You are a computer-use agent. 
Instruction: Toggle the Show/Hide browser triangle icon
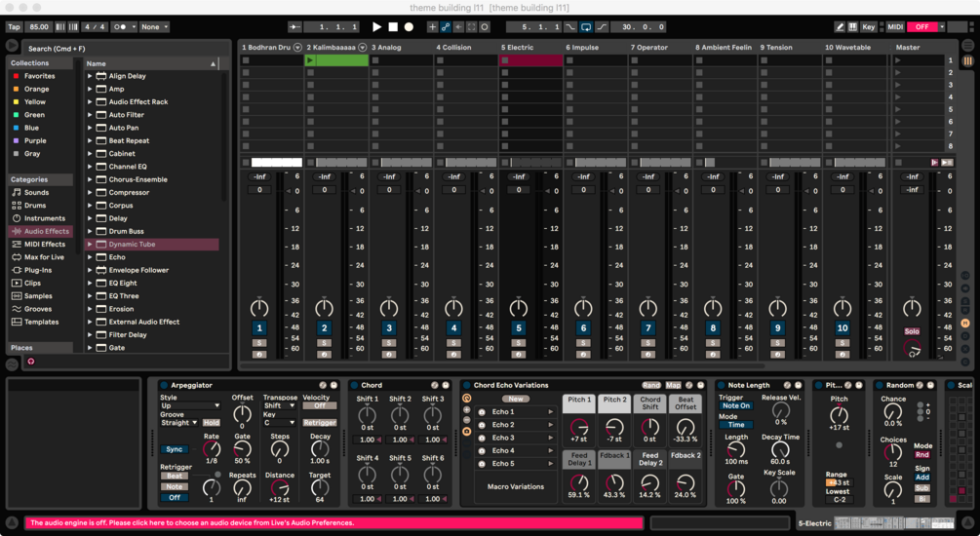pos(12,46)
